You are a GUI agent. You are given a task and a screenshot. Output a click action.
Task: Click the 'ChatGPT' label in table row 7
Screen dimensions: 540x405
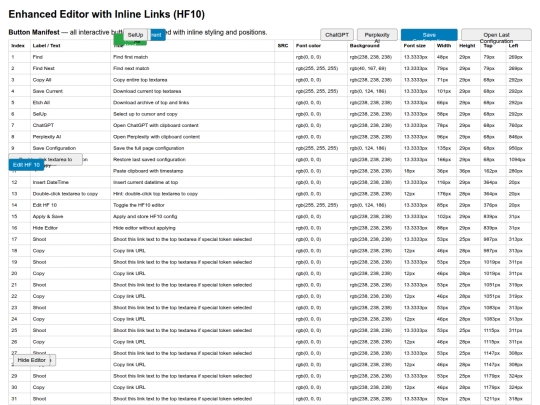(43, 125)
